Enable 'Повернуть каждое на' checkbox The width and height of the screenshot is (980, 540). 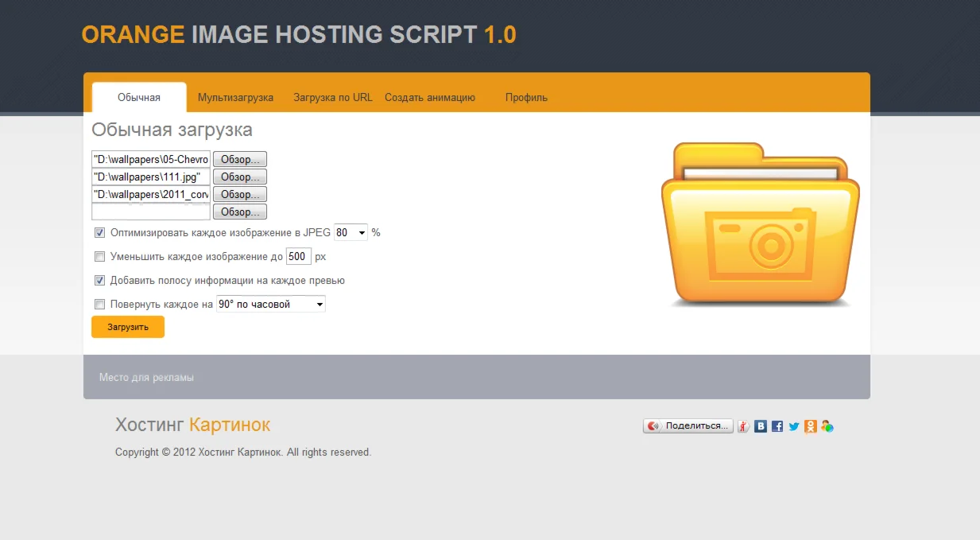click(x=100, y=305)
